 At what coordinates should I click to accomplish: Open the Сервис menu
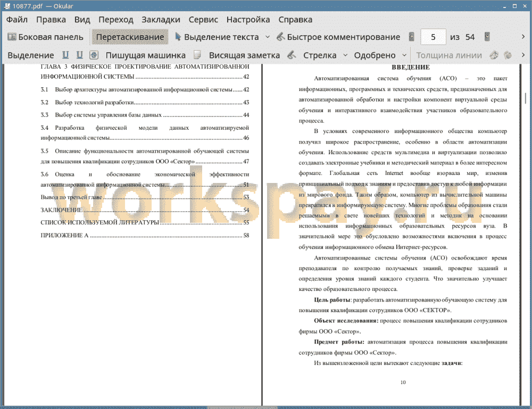[203, 20]
